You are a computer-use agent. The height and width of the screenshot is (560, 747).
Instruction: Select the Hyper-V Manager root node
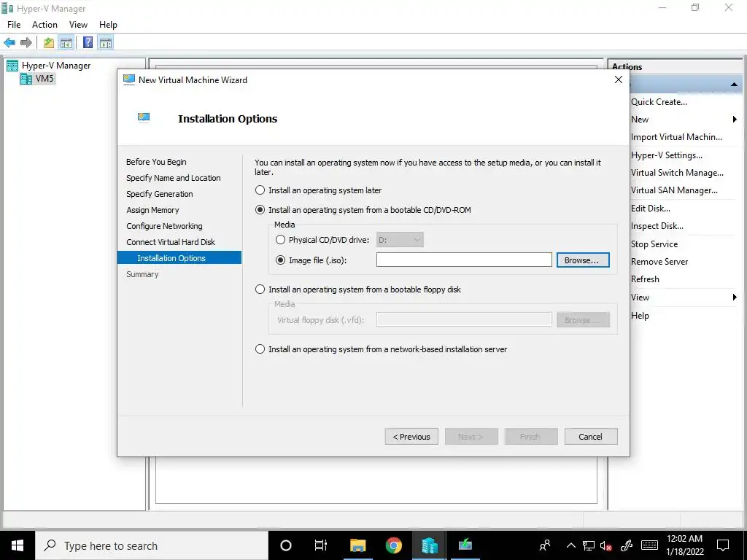[x=55, y=66]
